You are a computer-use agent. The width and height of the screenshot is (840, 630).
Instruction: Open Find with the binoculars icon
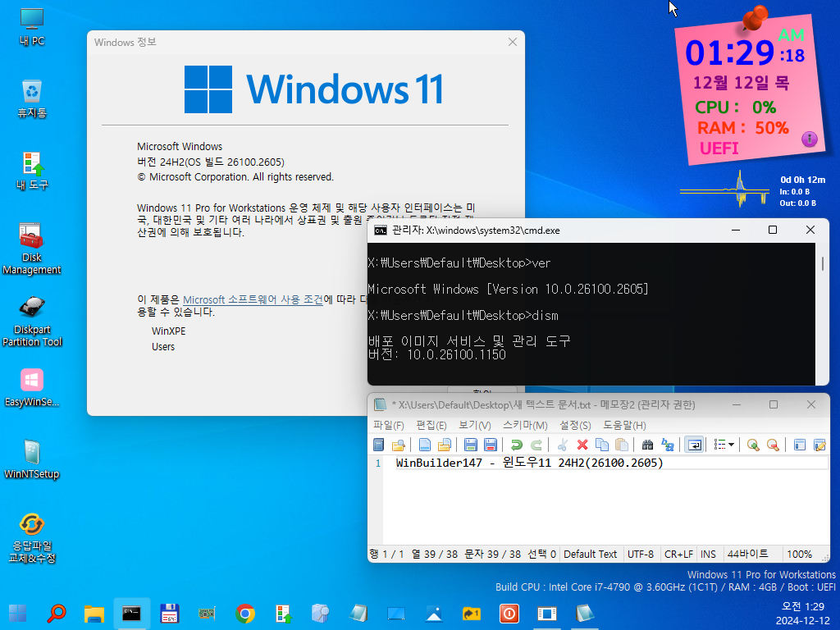(648, 445)
